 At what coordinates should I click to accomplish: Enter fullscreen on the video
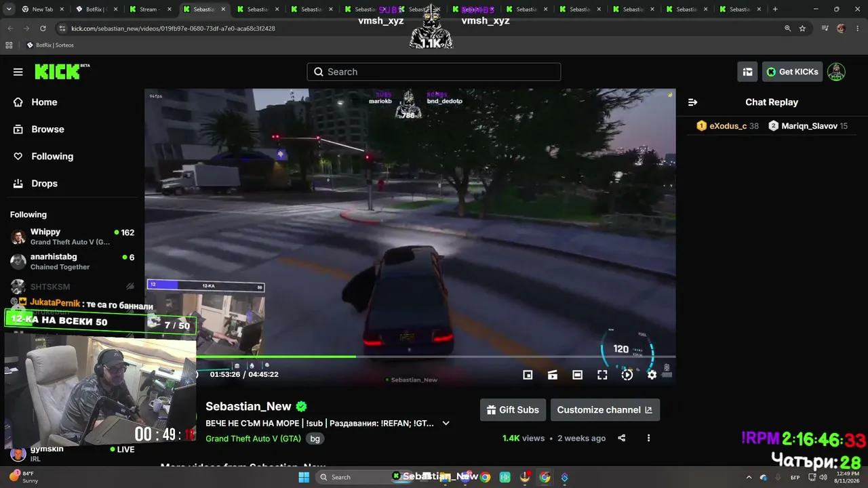[x=602, y=375]
